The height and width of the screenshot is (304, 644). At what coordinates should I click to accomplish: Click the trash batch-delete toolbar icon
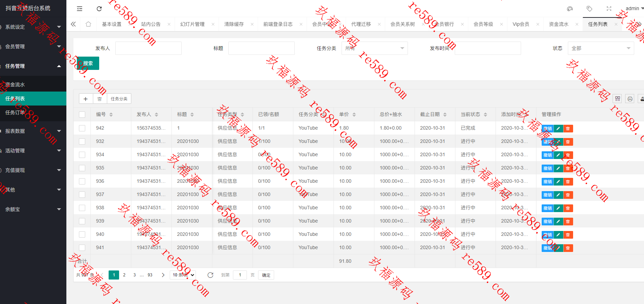click(x=100, y=99)
